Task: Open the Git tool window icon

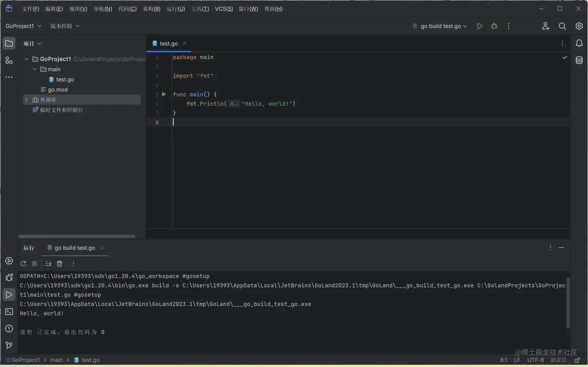Action: click(x=9, y=345)
